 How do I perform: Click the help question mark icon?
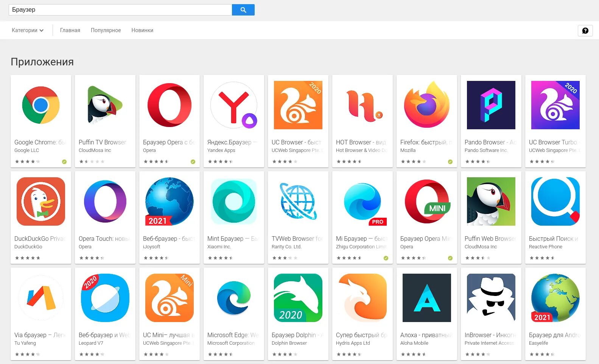pyautogui.click(x=585, y=31)
